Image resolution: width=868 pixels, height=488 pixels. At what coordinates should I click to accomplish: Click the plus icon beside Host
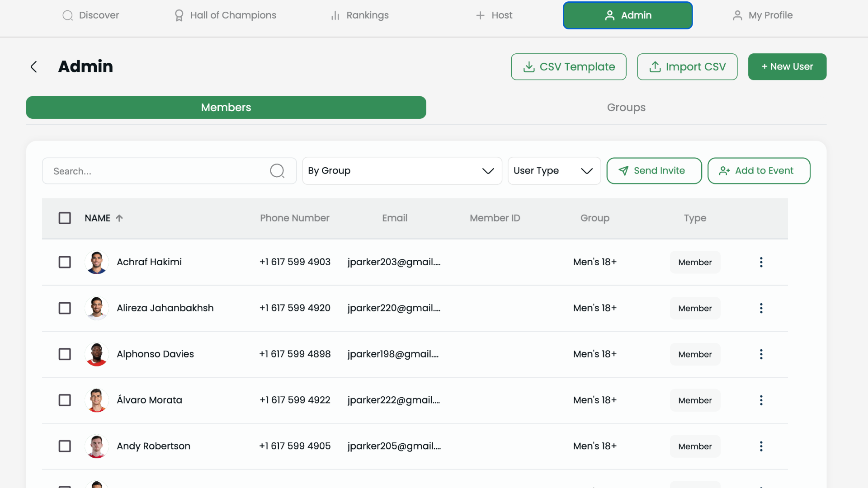tap(480, 15)
